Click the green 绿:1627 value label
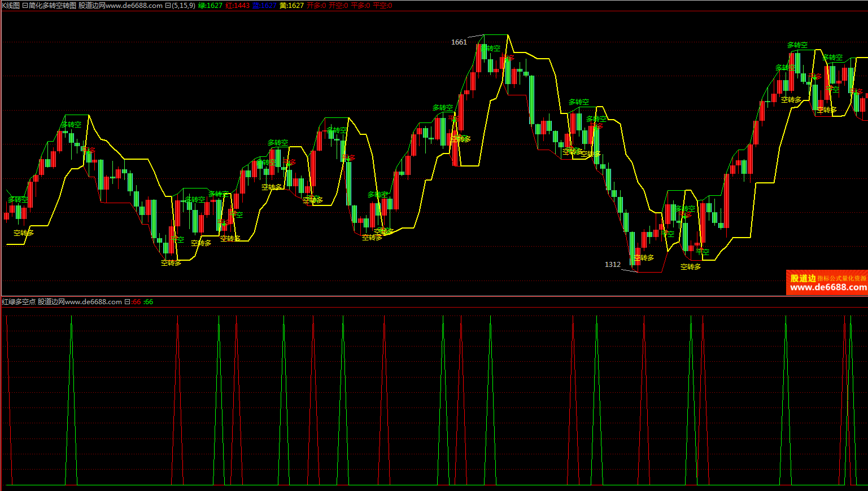This screenshot has height=491, width=868. [210, 6]
